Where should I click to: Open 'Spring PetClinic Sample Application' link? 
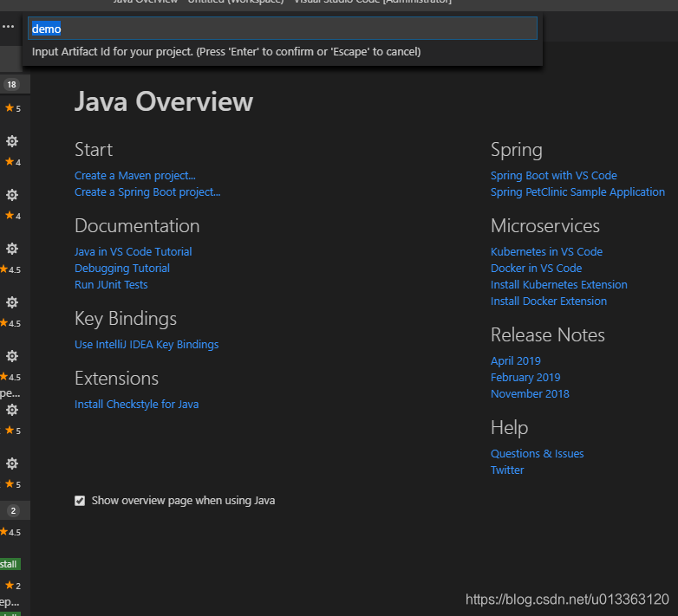[x=577, y=192]
